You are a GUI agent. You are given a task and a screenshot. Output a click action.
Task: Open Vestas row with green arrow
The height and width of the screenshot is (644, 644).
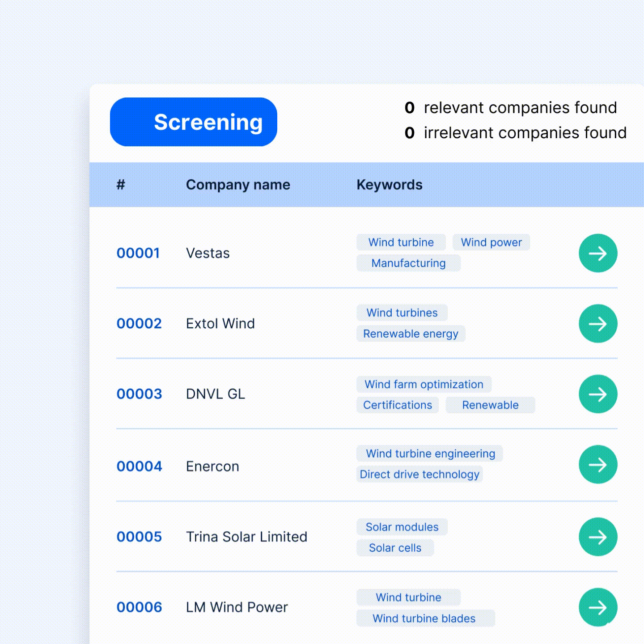[x=598, y=253]
